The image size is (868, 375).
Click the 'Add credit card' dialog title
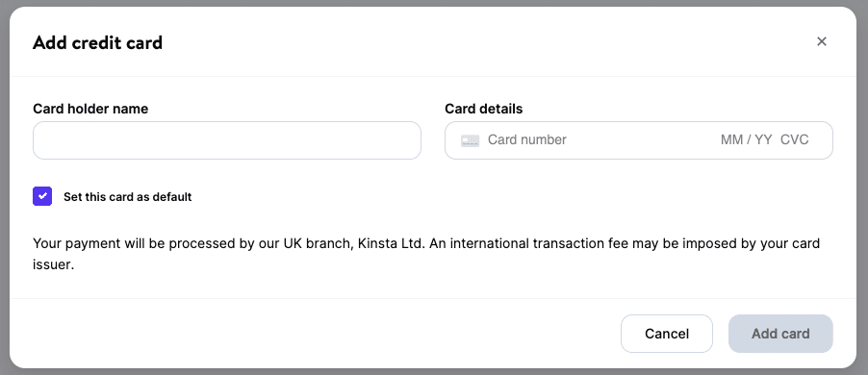(x=98, y=42)
